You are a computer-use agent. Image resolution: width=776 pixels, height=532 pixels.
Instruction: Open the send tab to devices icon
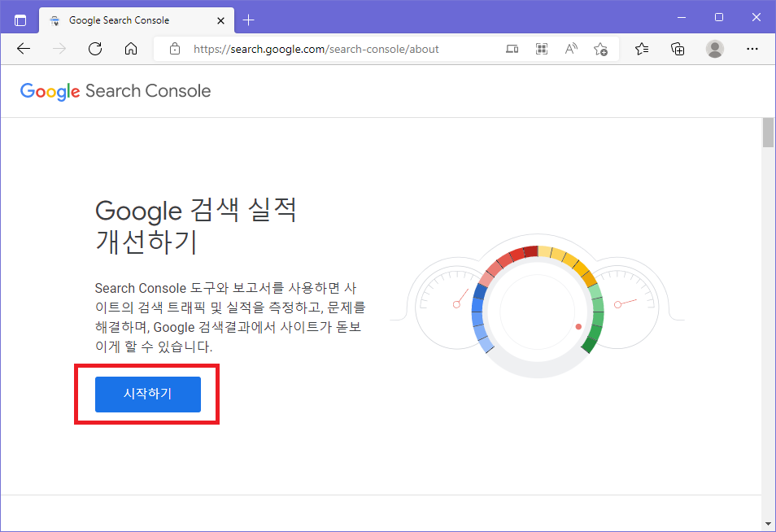pyautogui.click(x=512, y=49)
